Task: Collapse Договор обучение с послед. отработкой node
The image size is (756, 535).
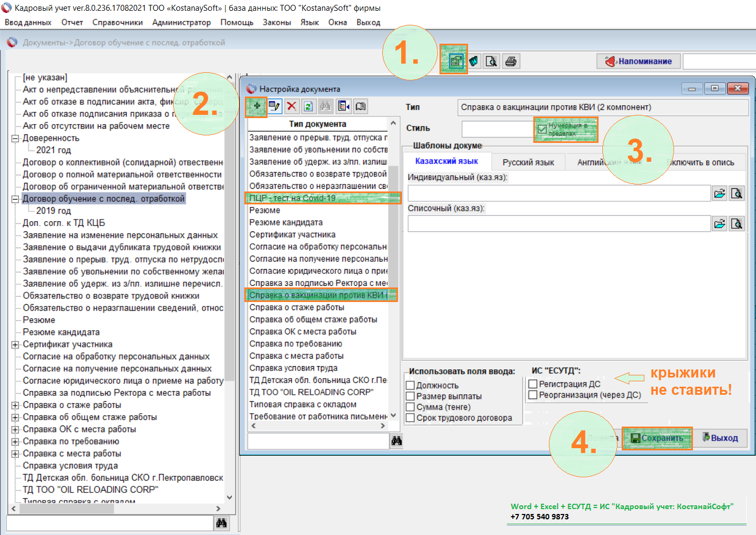Action: click(x=16, y=198)
